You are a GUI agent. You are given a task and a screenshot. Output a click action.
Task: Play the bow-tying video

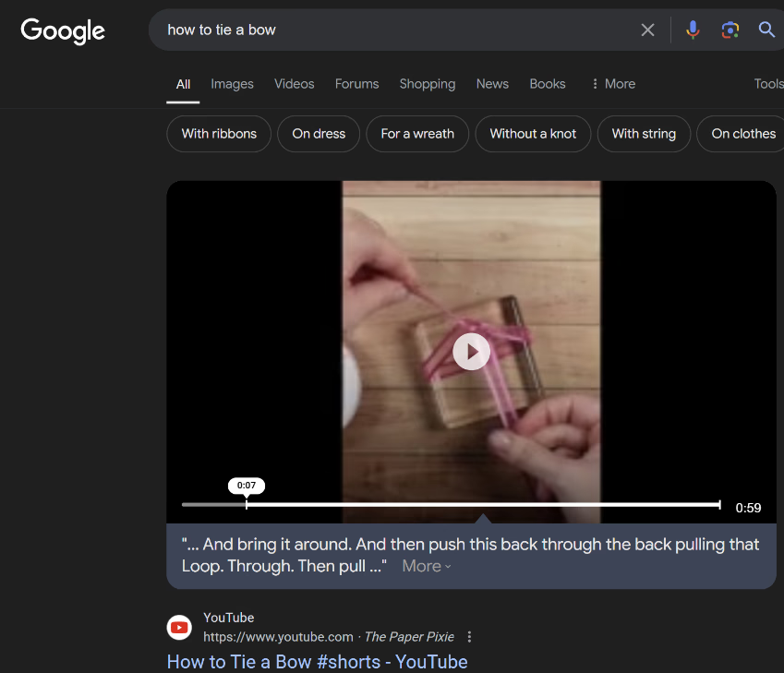point(471,352)
